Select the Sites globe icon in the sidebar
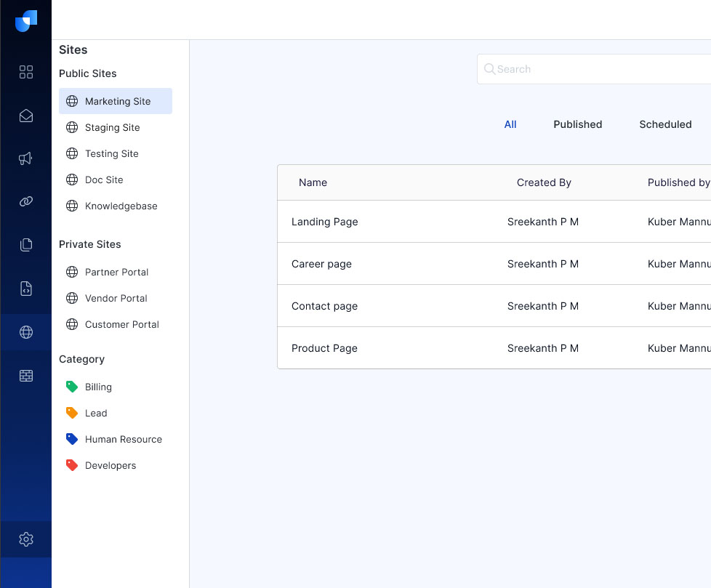 pos(26,332)
